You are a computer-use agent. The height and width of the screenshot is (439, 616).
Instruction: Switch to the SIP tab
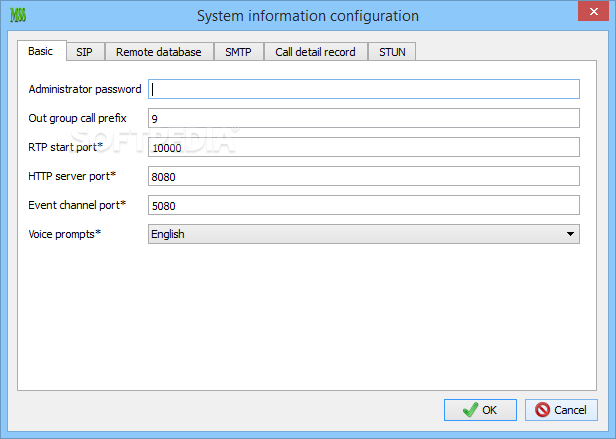[x=84, y=52]
